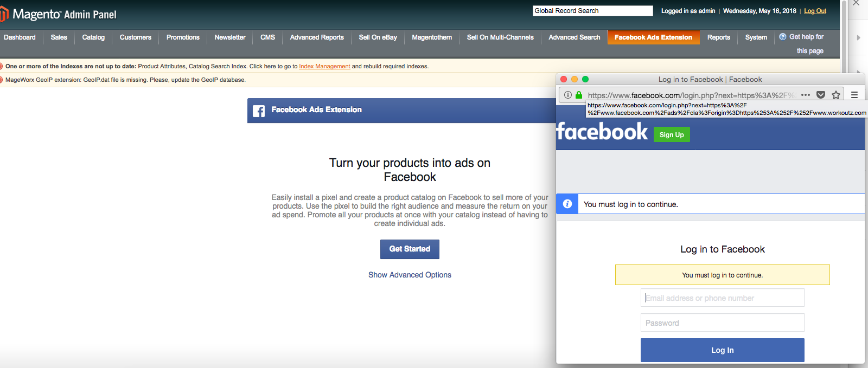Open the Advanced Reports menu
The image size is (868, 368).
(317, 37)
